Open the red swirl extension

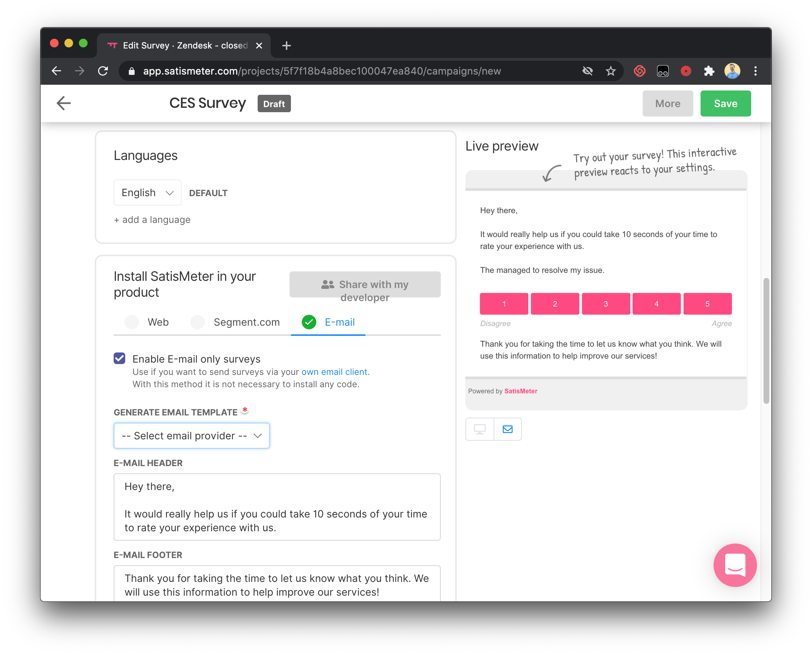tap(639, 71)
